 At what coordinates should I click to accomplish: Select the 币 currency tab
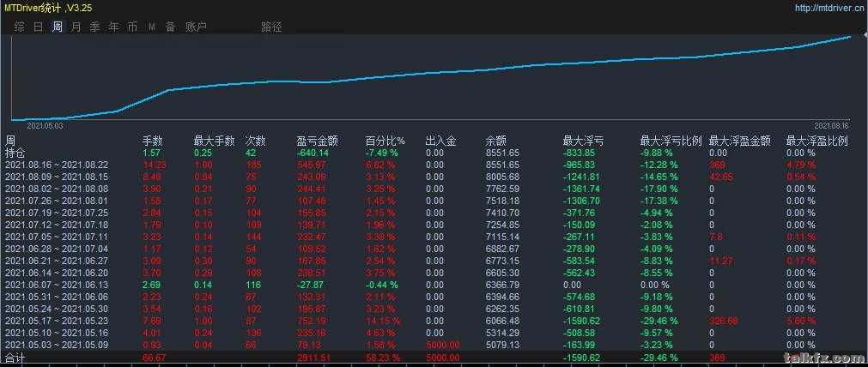point(132,27)
